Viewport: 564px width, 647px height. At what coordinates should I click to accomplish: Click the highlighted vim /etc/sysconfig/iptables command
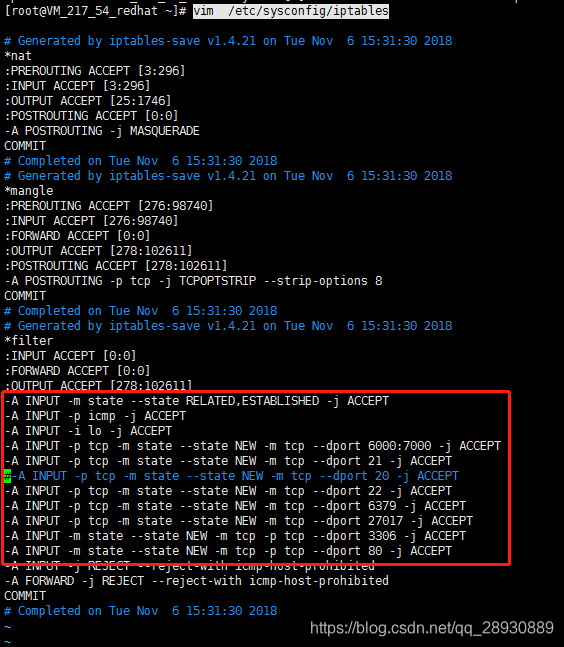tap(291, 11)
